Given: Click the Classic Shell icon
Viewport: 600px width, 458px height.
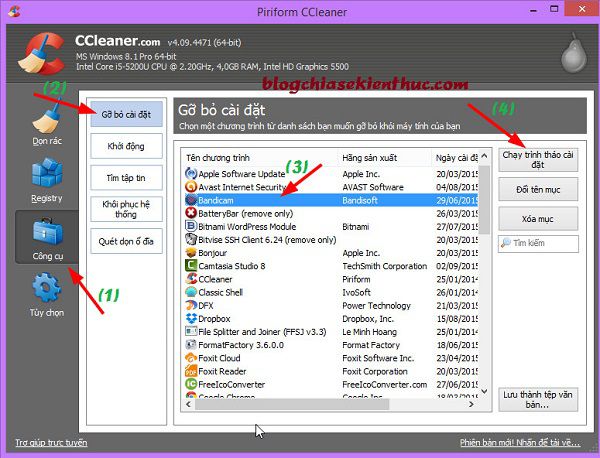Looking at the screenshot, I should click(191, 292).
